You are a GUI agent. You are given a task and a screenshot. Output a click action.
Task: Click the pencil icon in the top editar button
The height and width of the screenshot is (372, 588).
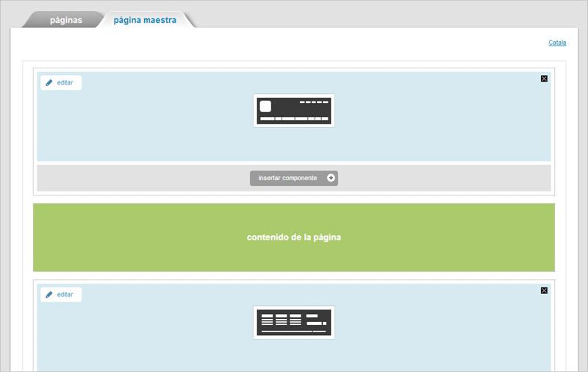click(49, 83)
